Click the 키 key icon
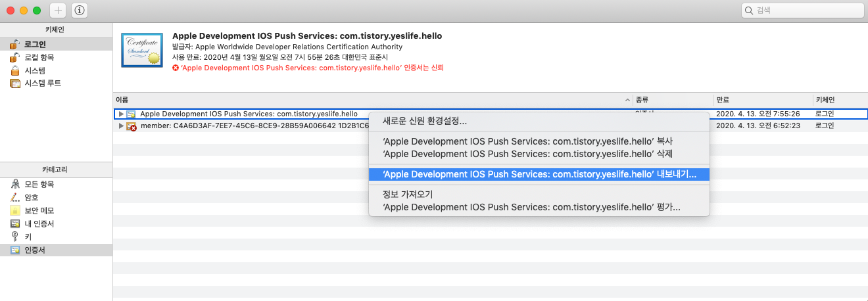The image size is (868, 301). pos(15,237)
